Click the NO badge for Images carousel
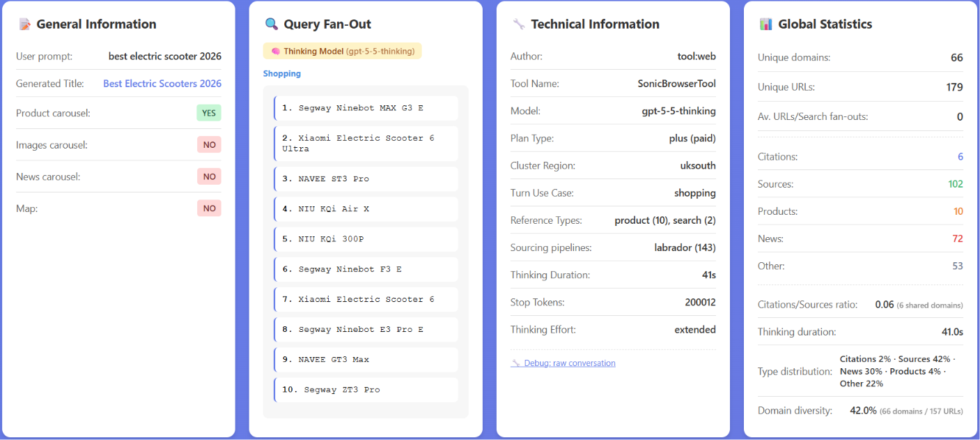980x440 pixels. pyautogui.click(x=209, y=145)
